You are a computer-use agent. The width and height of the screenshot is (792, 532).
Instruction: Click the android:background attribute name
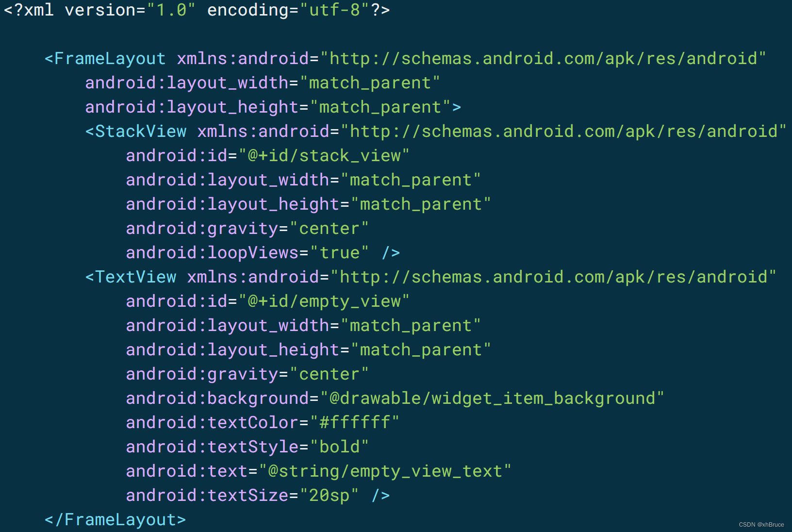pos(217,399)
